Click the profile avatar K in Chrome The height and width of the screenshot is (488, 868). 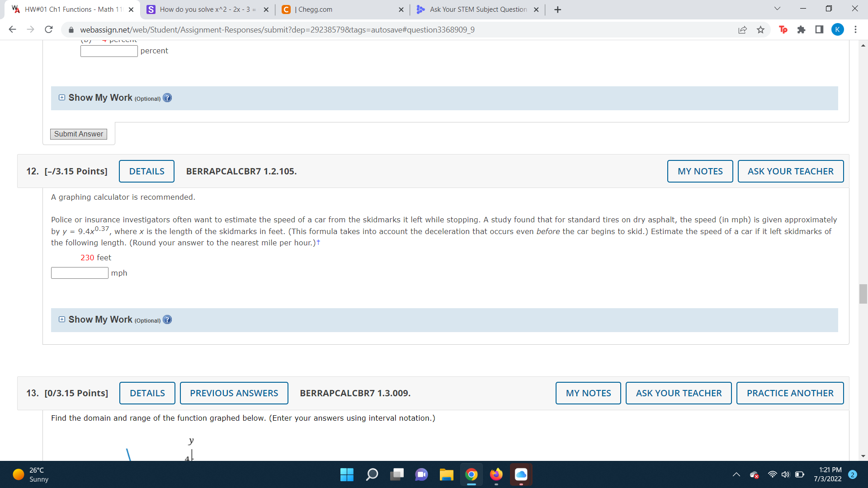[x=838, y=29]
